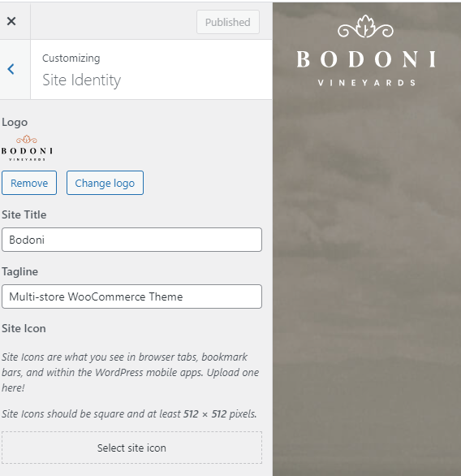Click the Bodoni logo thumbnail in sidebar

pyautogui.click(x=27, y=148)
